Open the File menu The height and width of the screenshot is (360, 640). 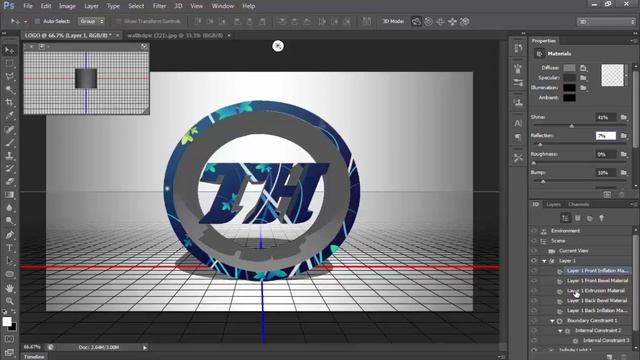pos(28,6)
